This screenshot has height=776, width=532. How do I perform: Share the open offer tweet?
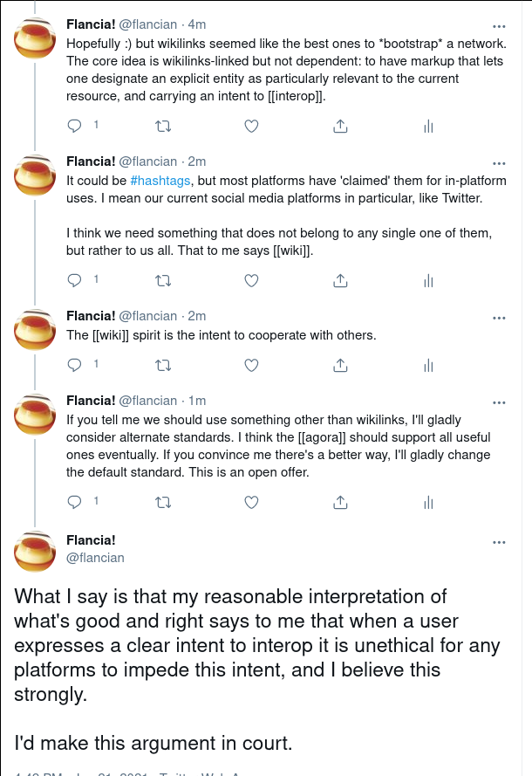pyautogui.click(x=340, y=503)
